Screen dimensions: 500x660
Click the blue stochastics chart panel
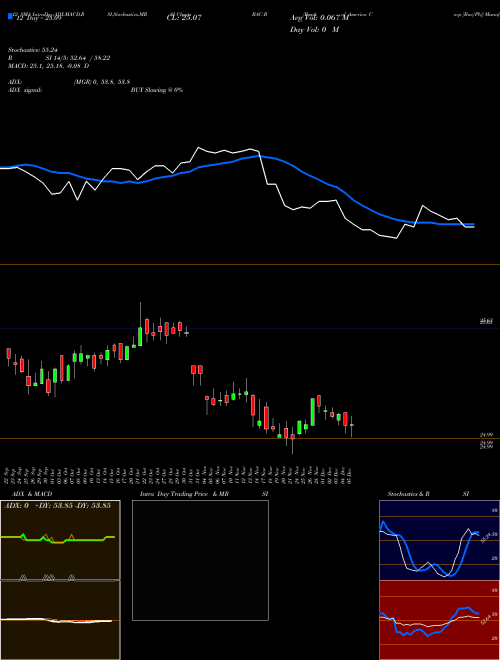(x=439, y=540)
